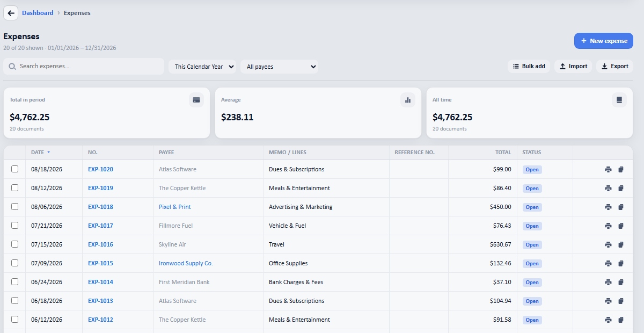Click the Bulk add button
The width and height of the screenshot is (644, 333).
tap(529, 67)
